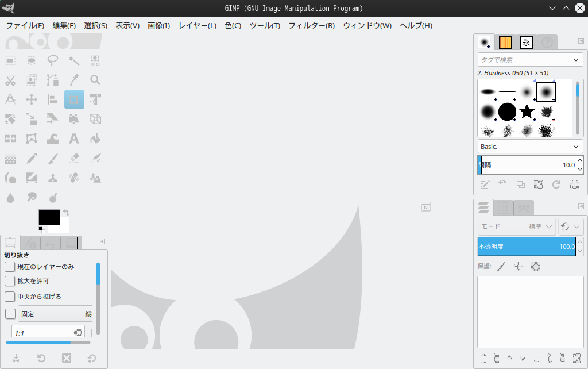Select the Paintbrush tool
This screenshot has width=588, height=369.
(x=52, y=159)
